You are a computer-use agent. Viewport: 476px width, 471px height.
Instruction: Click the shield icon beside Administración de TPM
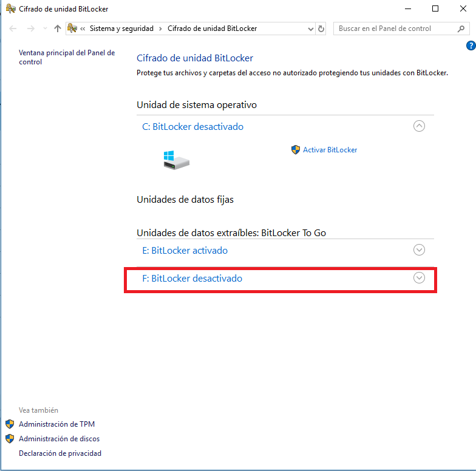click(x=9, y=424)
